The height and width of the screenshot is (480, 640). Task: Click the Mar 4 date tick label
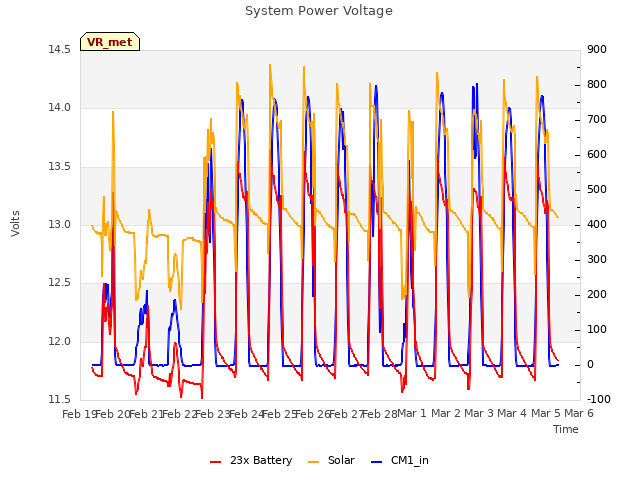click(x=512, y=413)
